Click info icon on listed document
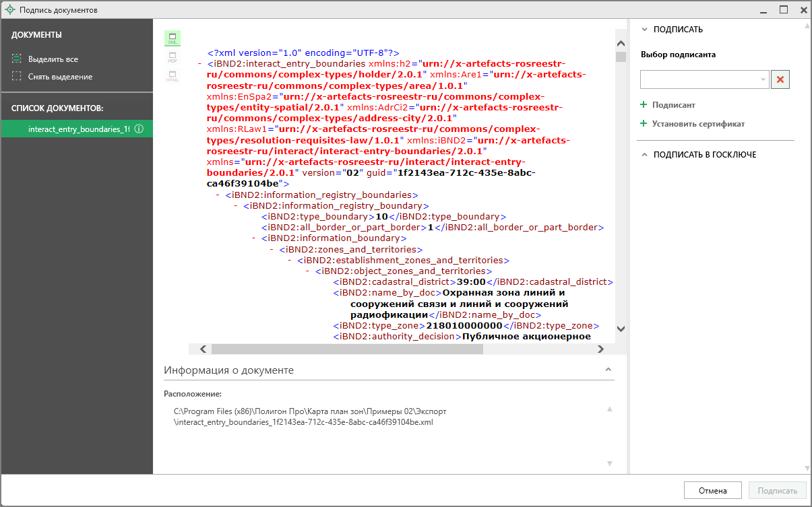This screenshot has height=507, width=812. click(139, 129)
